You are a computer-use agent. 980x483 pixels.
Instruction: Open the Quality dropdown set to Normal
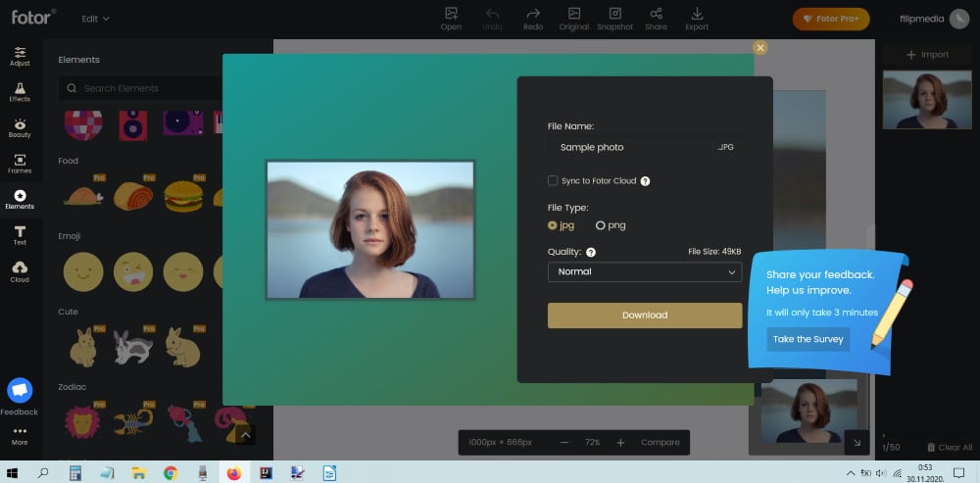(644, 271)
